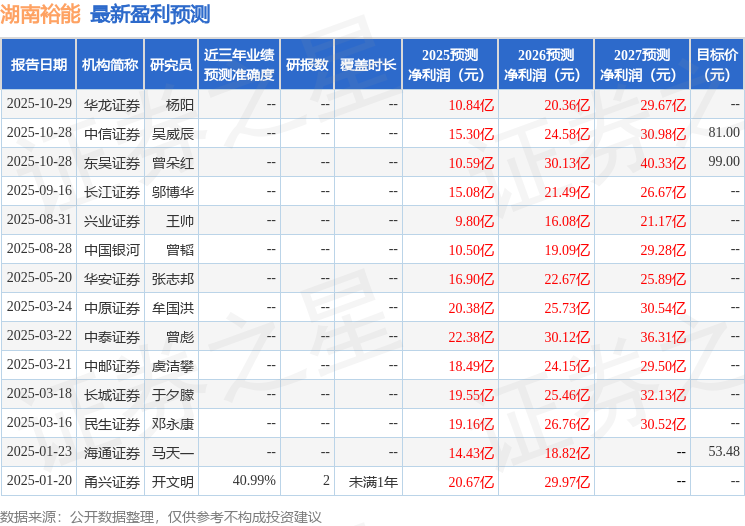Select 中信证券 institution cell
The width and height of the screenshot is (745, 526).
(x=112, y=134)
